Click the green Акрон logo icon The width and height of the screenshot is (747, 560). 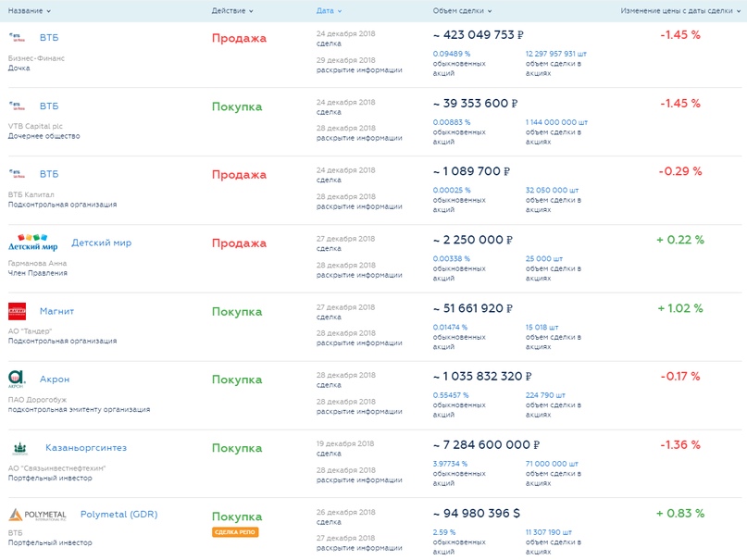coord(18,379)
